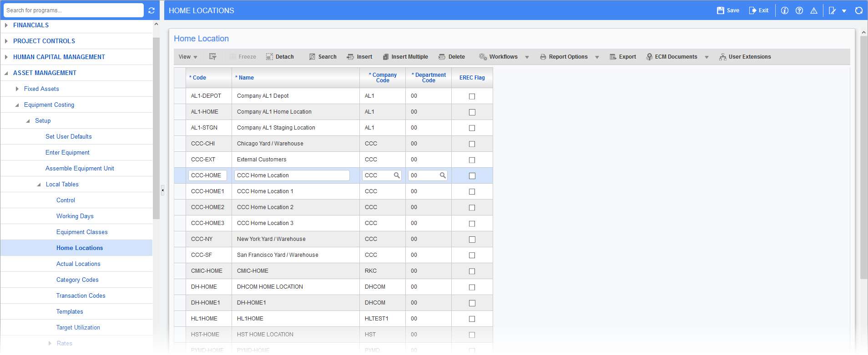The image size is (868, 355).
Task: Open Workflows toolbar button
Action: coord(498,57)
